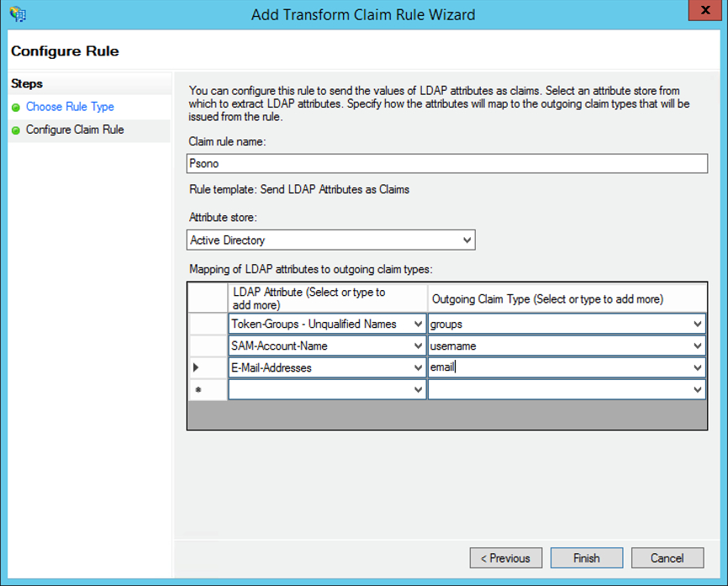Expand the empty row LDAP attribute dropdown
The image size is (728, 586).
pos(418,389)
